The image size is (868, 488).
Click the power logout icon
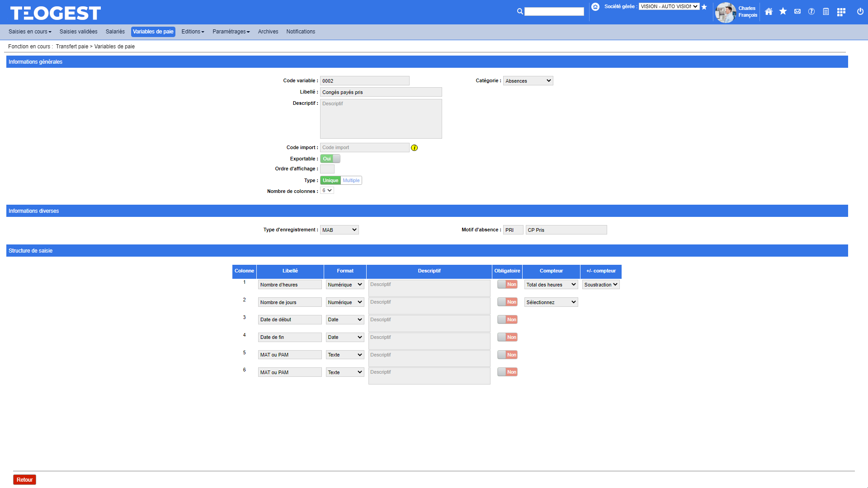(x=860, y=12)
